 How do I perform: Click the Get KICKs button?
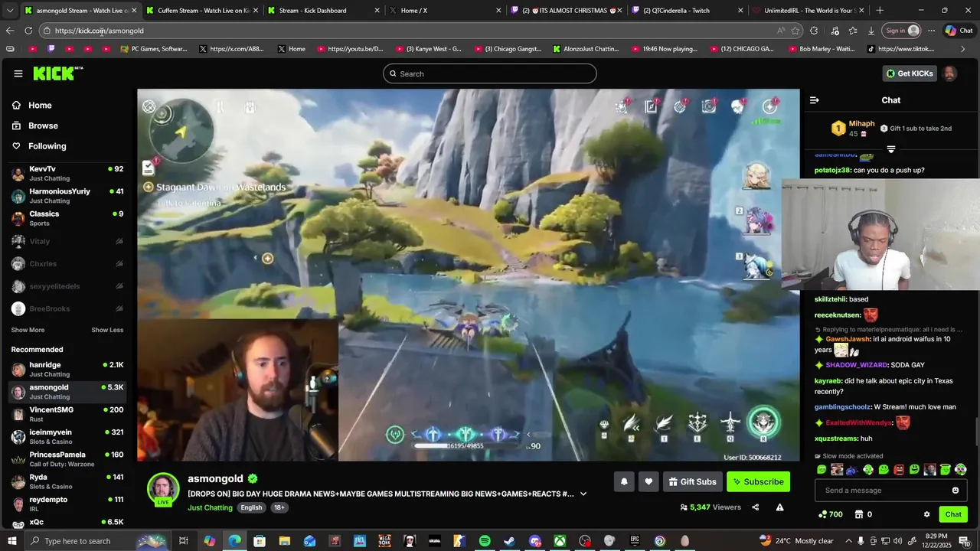pos(910,73)
